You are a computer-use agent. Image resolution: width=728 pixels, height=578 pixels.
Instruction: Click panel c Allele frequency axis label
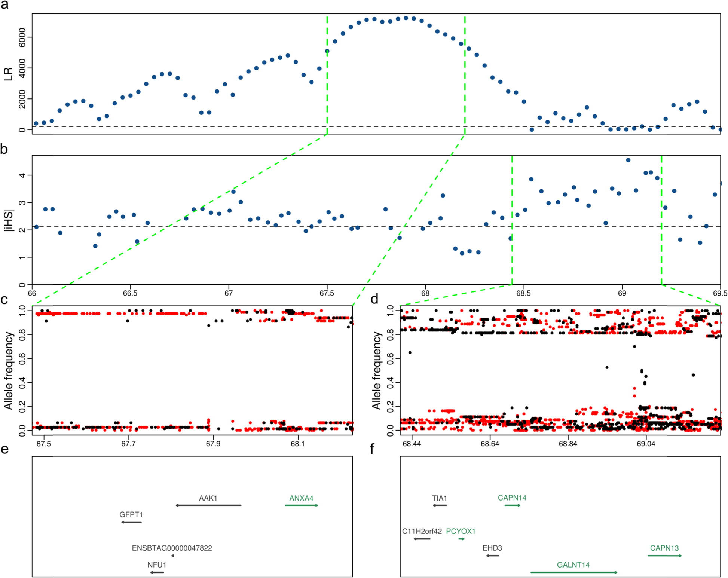pyautogui.click(x=8, y=370)
